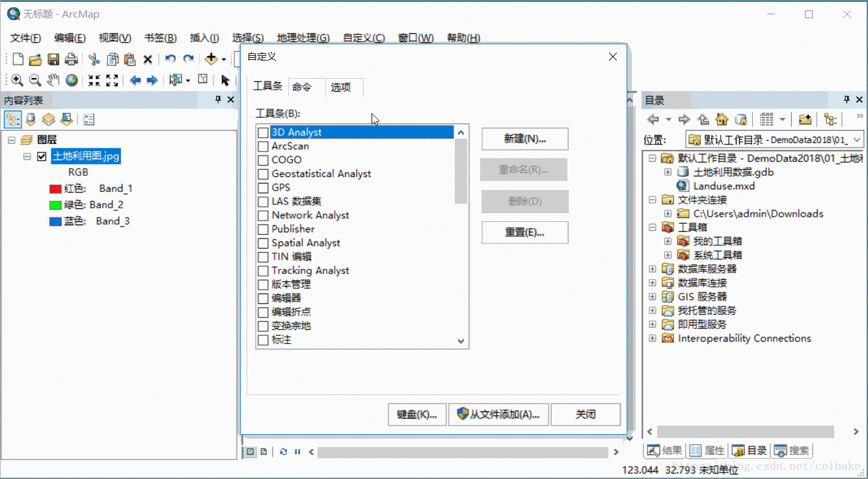868x479 pixels.
Task: Uncheck the 土地利用图.jpg layer visibility checkbox
Action: (42, 156)
